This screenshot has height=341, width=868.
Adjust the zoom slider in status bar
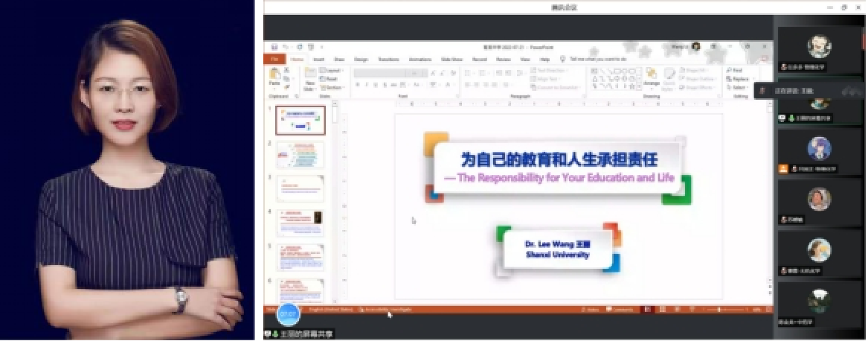click(x=718, y=310)
